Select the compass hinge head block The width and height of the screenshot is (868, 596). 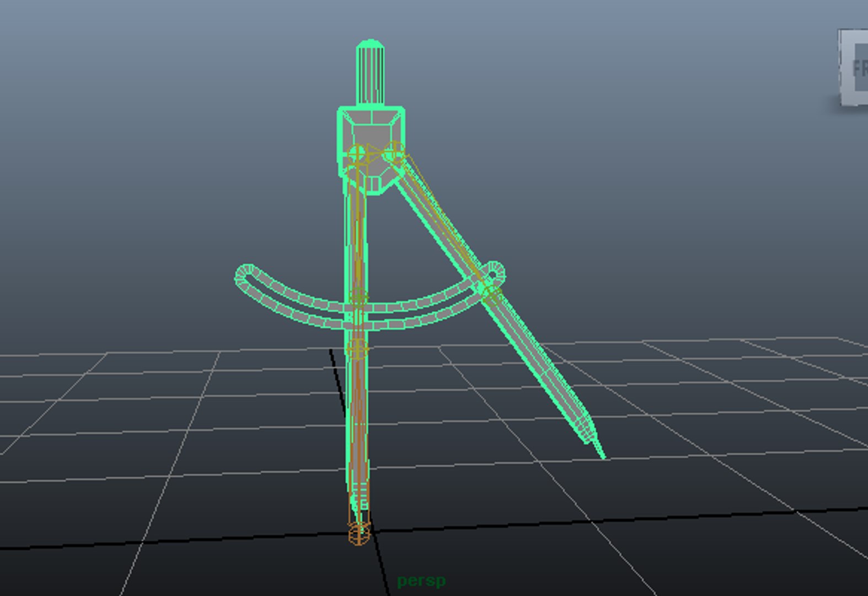click(371, 150)
